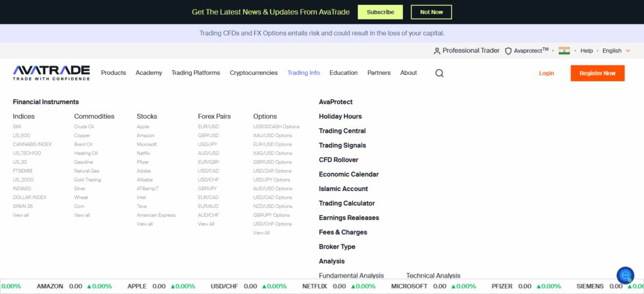This screenshot has width=644, height=294.
Task: Open Trading Signals page
Action: pos(342,145)
